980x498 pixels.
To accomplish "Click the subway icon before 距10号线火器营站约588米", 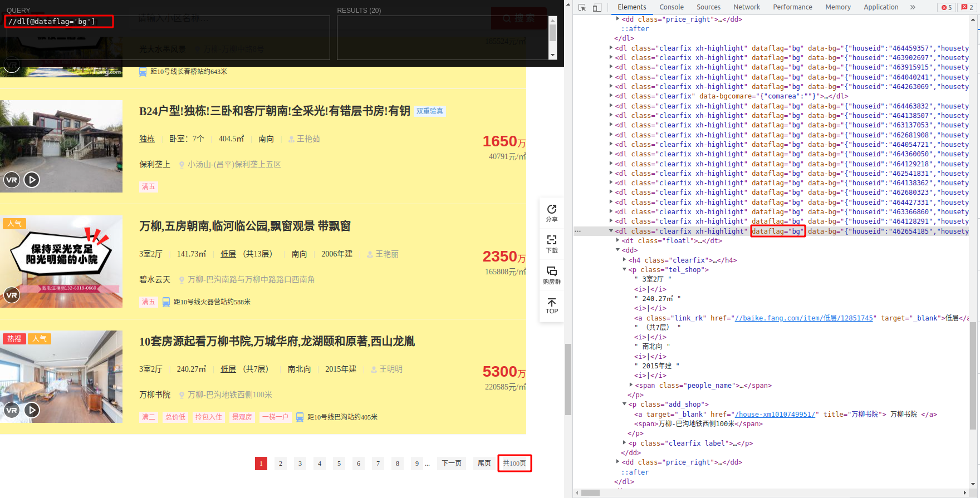I will [x=166, y=302].
